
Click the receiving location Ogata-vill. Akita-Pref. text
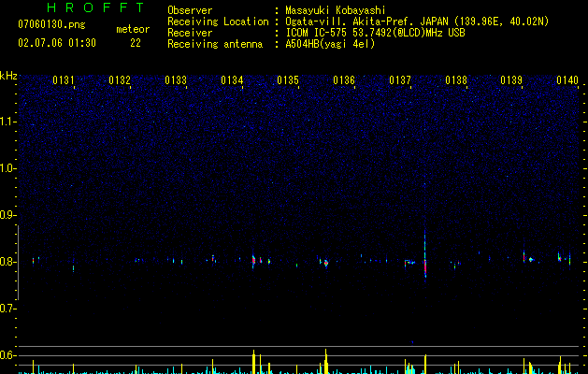tap(366, 22)
